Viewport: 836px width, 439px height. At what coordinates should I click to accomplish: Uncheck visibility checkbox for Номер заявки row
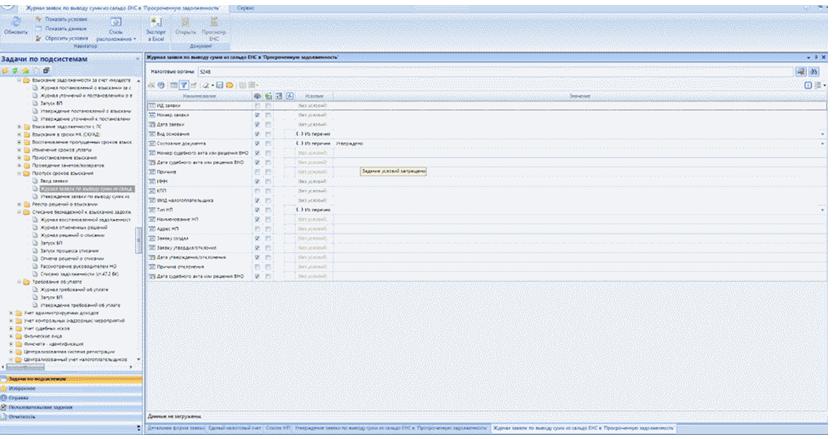click(258, 116)
